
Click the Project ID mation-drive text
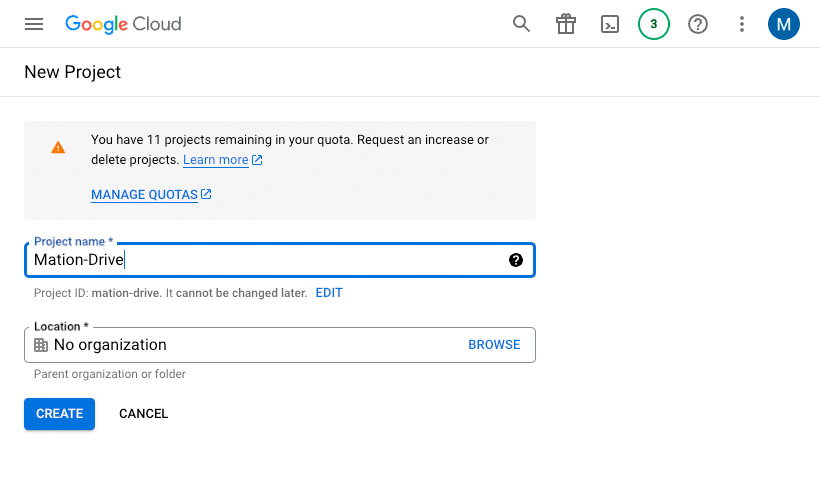pos(170,293)
